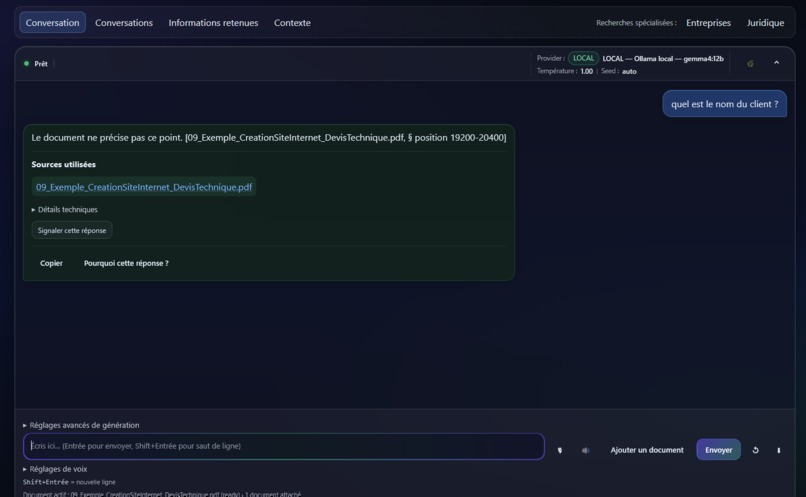The height and width of the screenshot is (497, 806).
Task: Click the answer text 'Le document ne précise pas ce point'
Action: pos(106,137)
